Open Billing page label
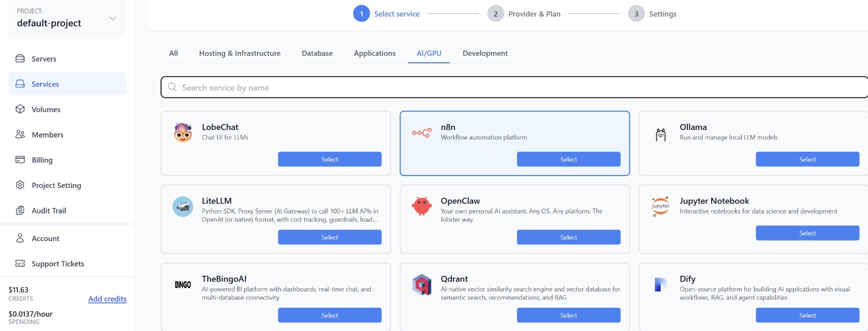The height and width of the screenshot is (331, 868). point(42,160)
